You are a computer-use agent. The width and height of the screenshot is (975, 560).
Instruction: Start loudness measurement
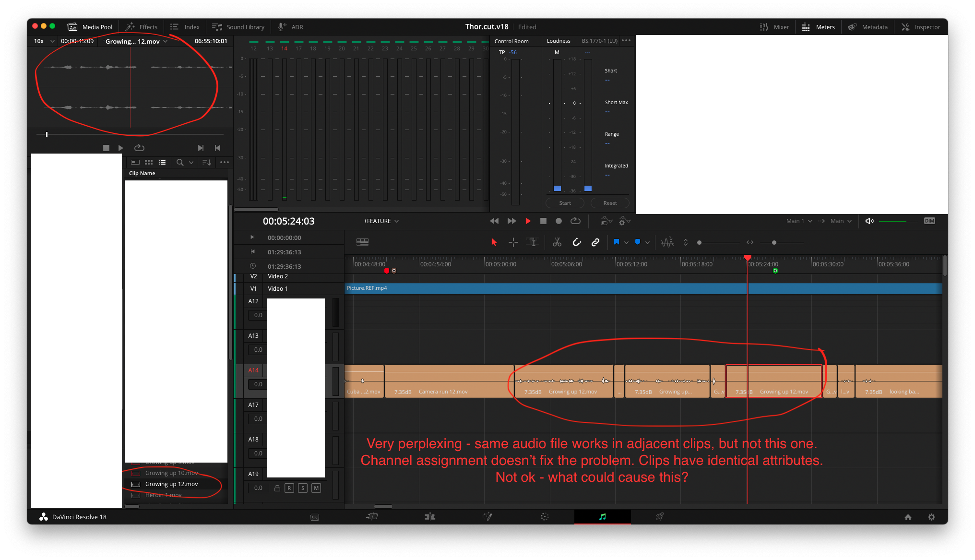tap(565, 203)
